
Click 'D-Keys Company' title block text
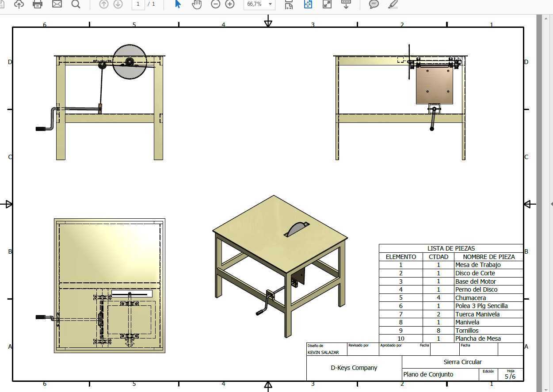pyautogui.click(x=354, y=368)
